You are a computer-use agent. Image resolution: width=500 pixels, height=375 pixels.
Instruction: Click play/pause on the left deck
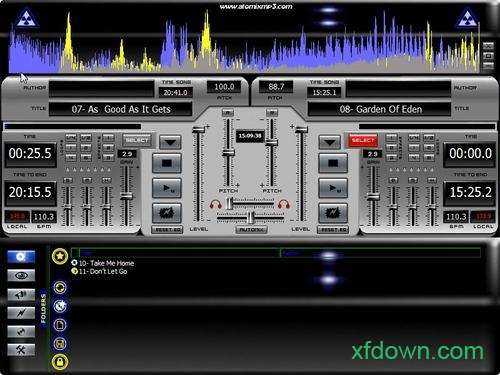(x=167, y=188)
